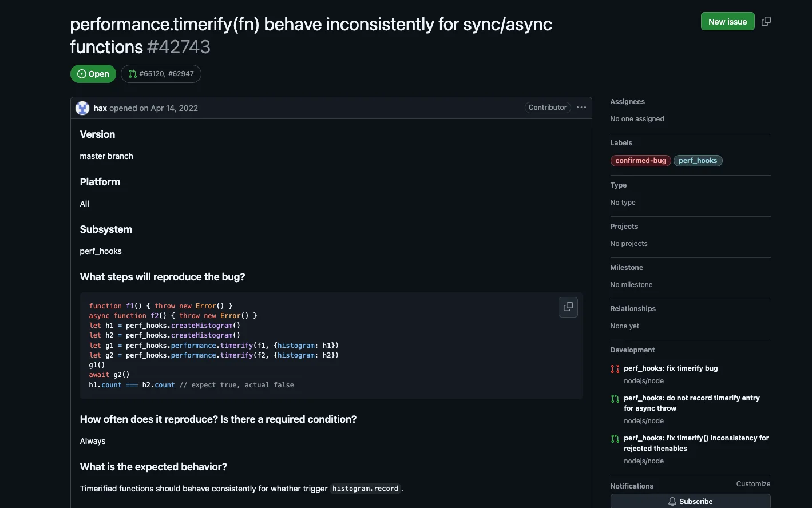The height and width of the screenshot is (508, 812).
Task: Open 'do not record timerify entry for async throw' PR
Action: 692,403
